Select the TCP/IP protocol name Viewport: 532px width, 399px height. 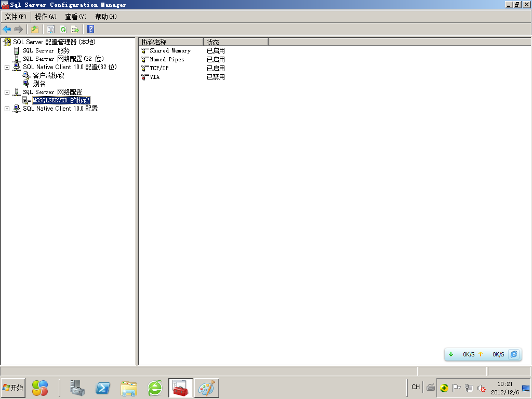coord(159,68)
